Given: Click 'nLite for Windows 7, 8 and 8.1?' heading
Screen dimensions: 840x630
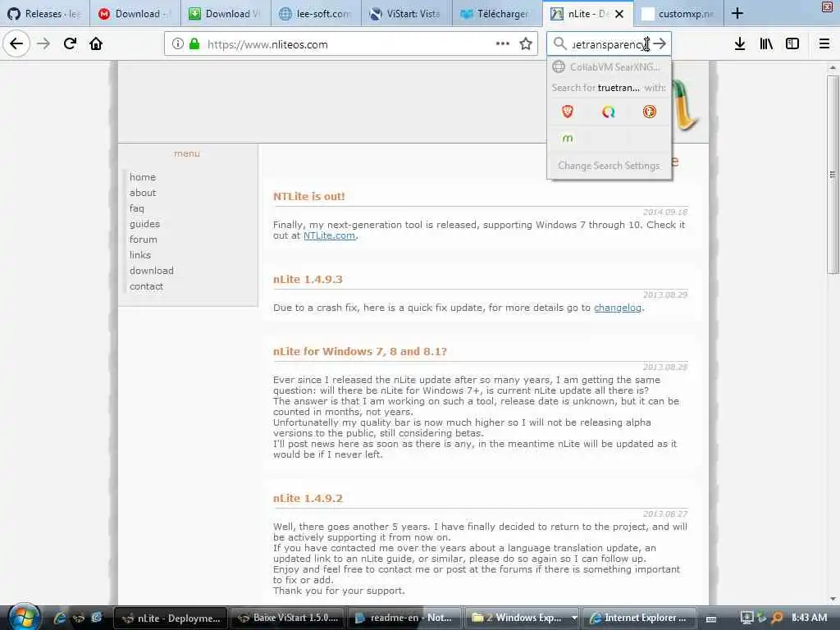Looking at the screenshot, I should (x=359, y=351).
